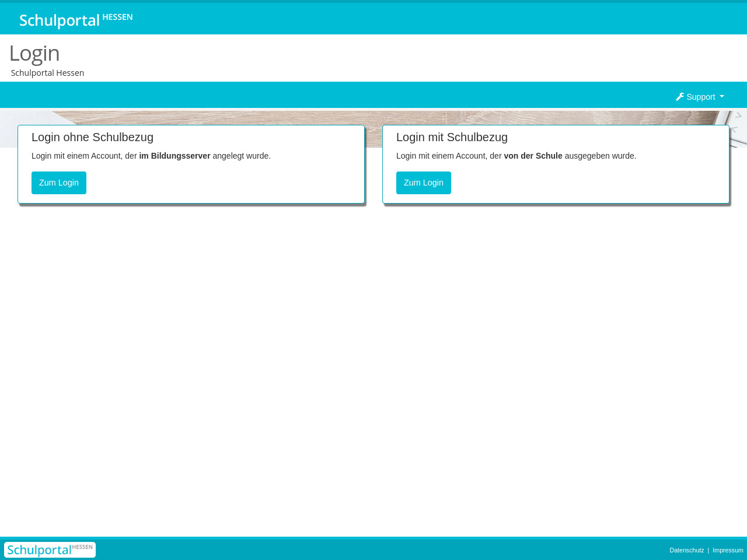Click the 'Login ohne Schulbezug' card heading
The height and width of the screenshot is (560, 747).
point(92,137)
